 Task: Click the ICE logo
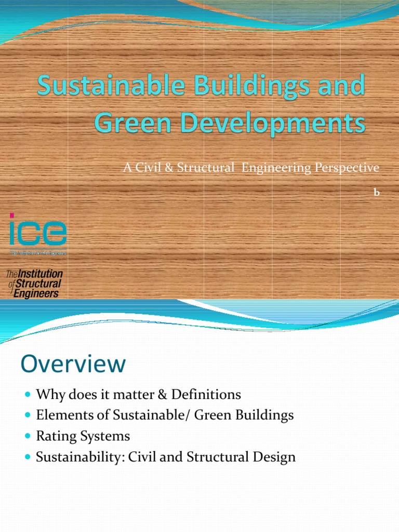37,234
